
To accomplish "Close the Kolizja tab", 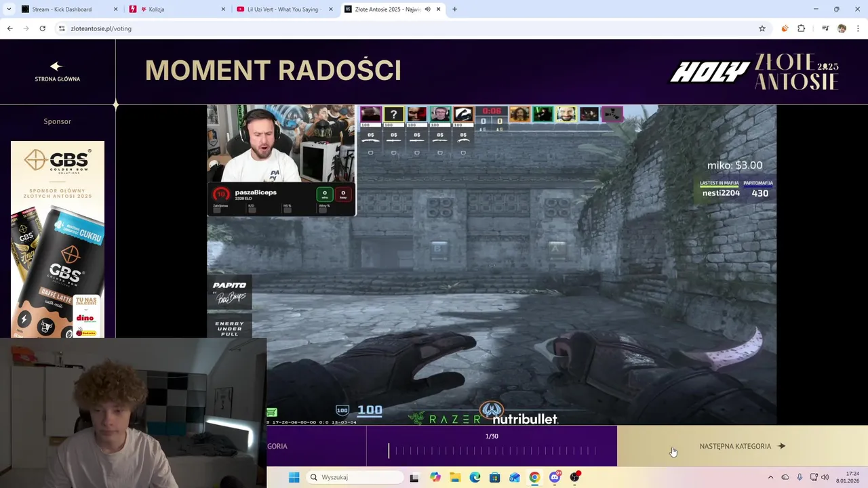I will click(x=223, y=9).
